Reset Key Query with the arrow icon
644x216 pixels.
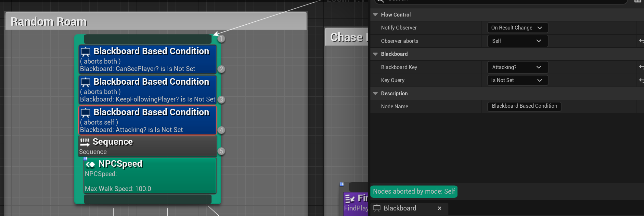[641, 80]
